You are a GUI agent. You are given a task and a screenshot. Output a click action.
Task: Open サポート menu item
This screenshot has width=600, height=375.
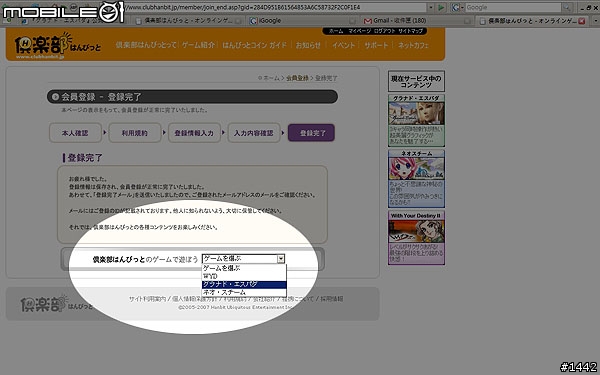pos(376,45)
